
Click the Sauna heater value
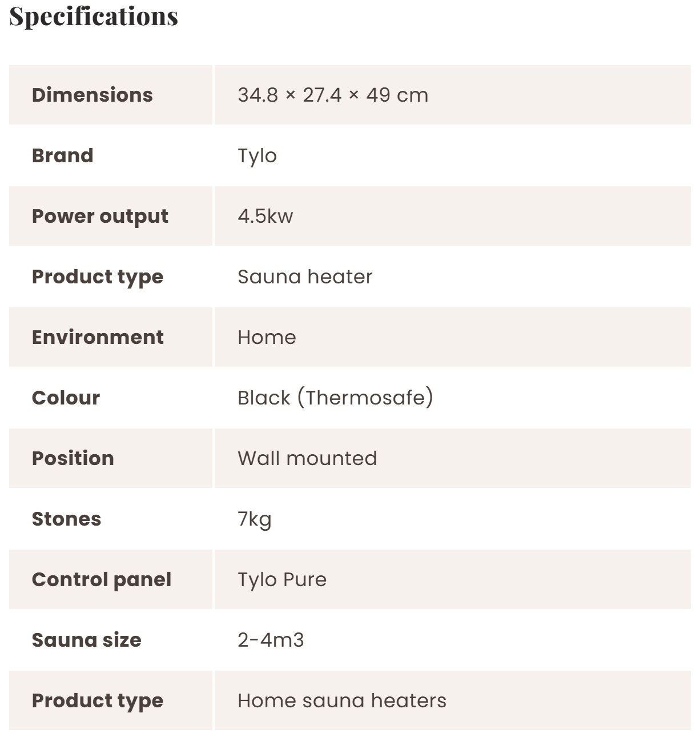[x=305, y=277]
